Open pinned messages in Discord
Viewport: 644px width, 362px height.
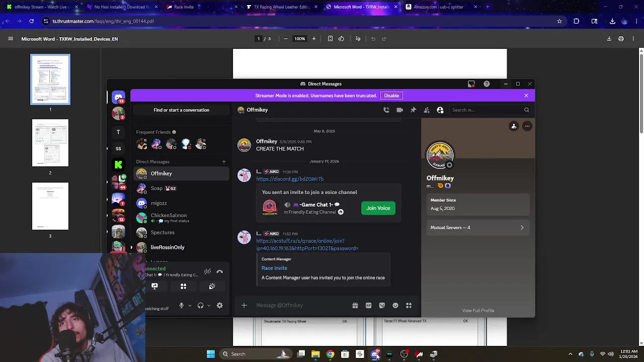(413, 110)
